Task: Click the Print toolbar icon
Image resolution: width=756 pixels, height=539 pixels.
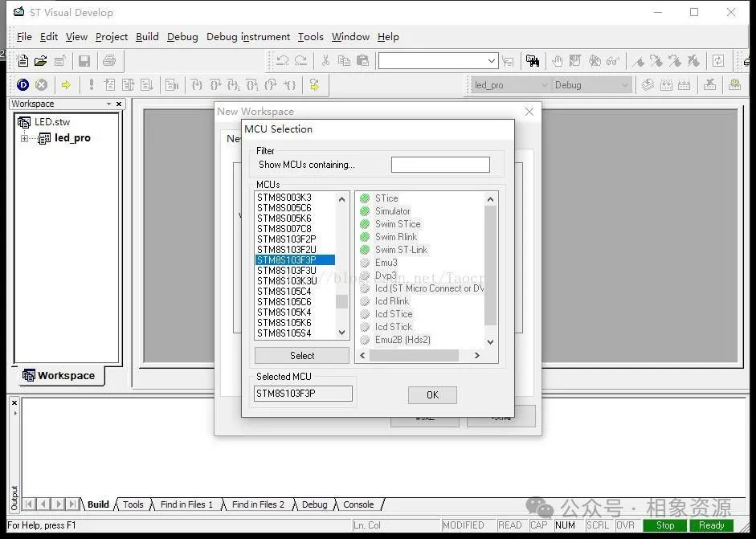Action: [x=109, y=61]
